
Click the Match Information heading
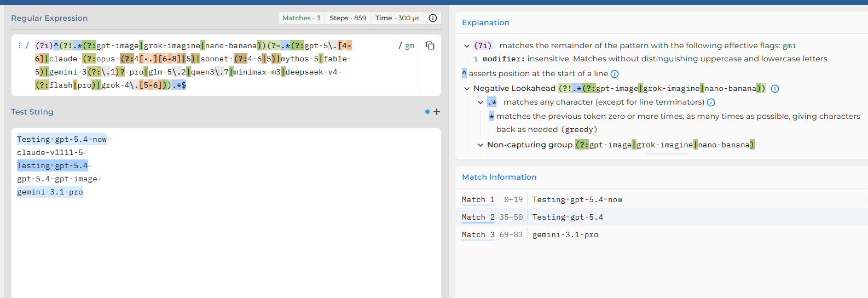pyautogui.click(x=499, y=177)
